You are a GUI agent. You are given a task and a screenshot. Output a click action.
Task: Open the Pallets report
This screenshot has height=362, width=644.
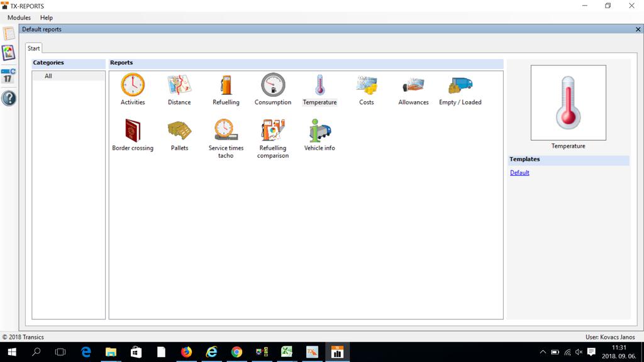pyautogui.click(x=179, y=136)
